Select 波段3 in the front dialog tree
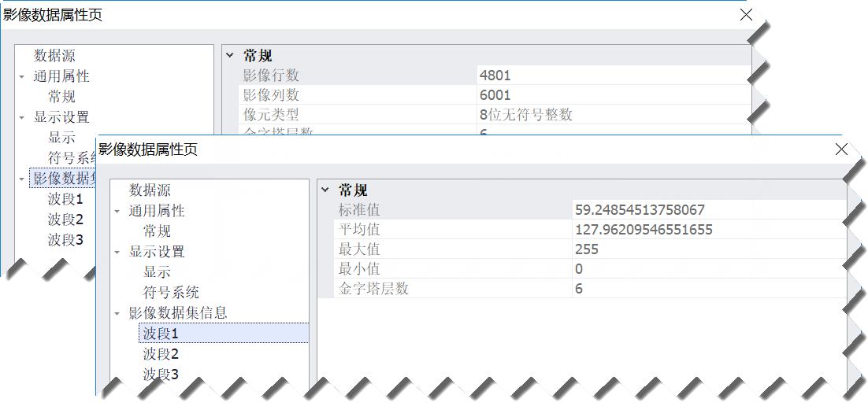Viewport: 868px width, 406px height. coord(161,375)
